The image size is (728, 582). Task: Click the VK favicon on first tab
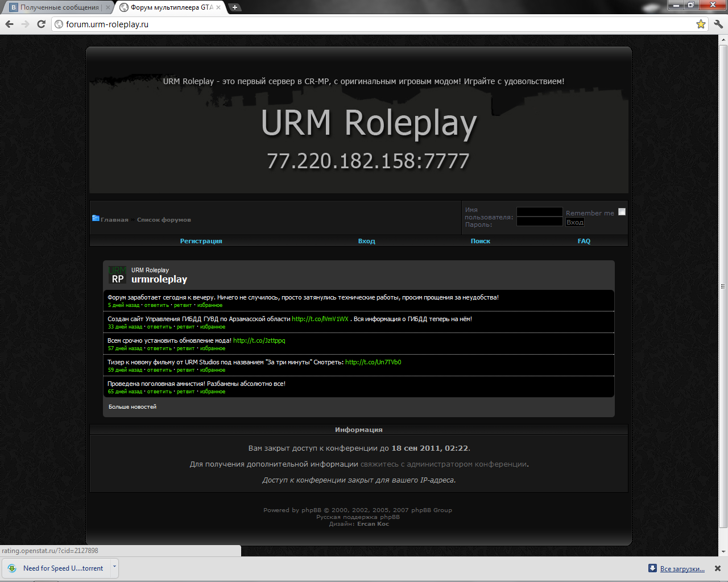point(14,7)
